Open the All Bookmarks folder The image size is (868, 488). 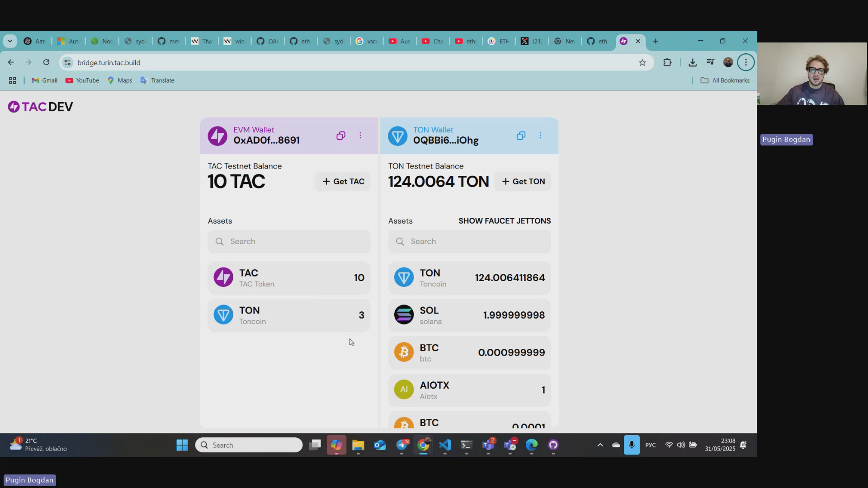pos(725,80)
